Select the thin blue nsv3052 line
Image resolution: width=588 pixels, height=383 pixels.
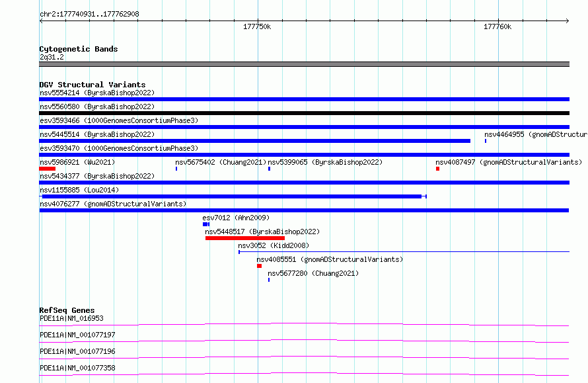pos(404,252)
